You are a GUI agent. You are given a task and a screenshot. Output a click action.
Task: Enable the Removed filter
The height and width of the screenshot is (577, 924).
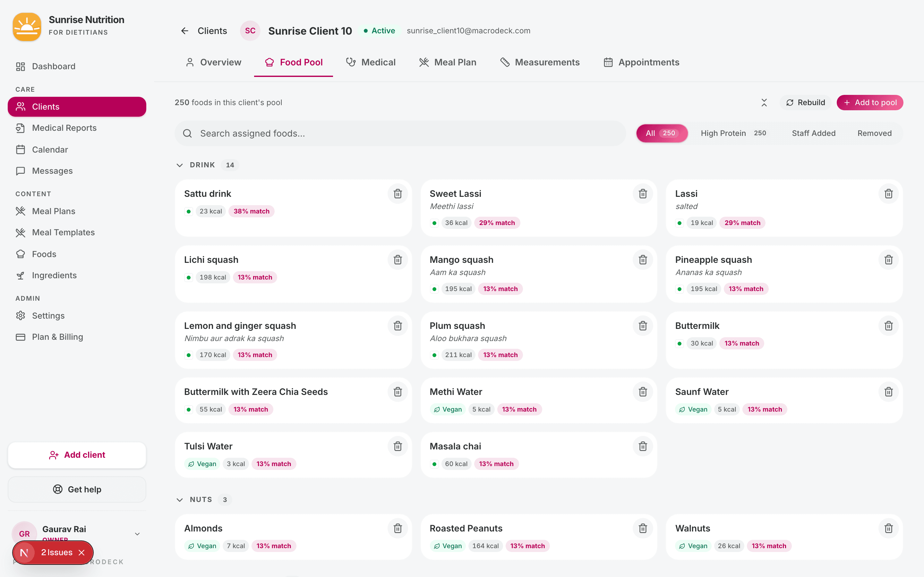(x=874, y=133)
